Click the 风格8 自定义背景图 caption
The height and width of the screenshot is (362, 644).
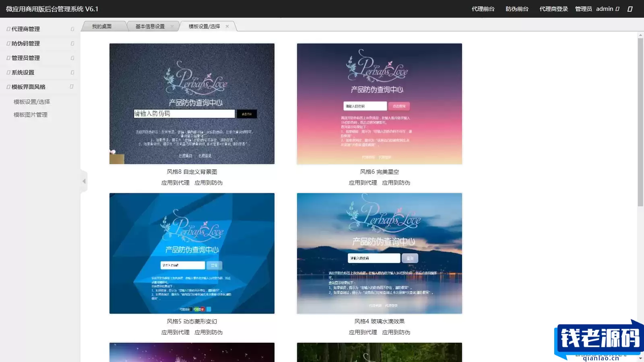[192, 172]
